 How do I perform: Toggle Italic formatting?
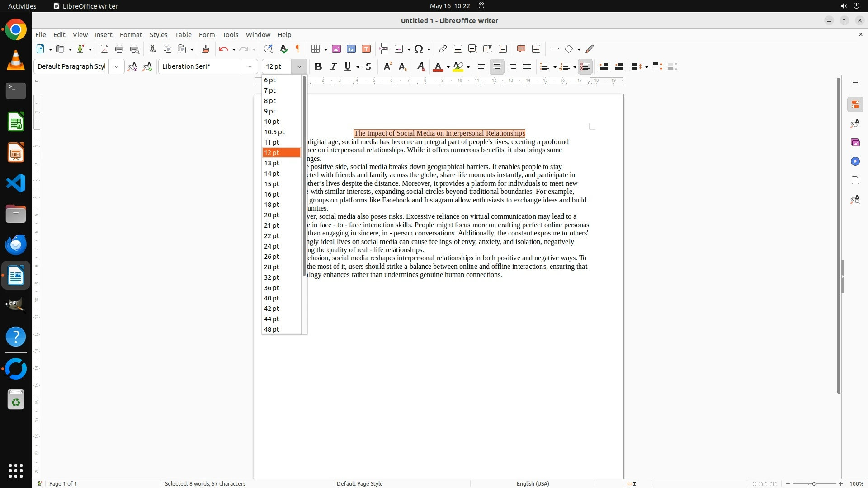333,66
